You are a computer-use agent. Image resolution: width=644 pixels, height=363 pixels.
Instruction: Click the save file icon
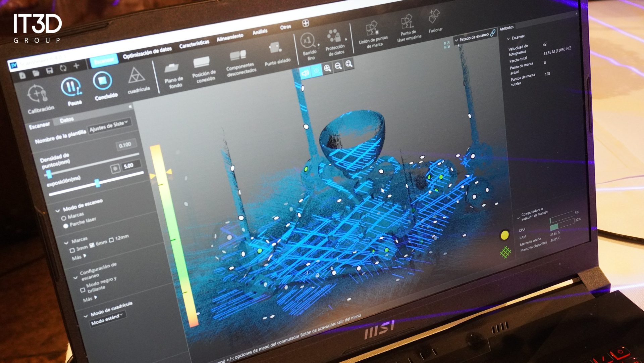coord(49,71)
